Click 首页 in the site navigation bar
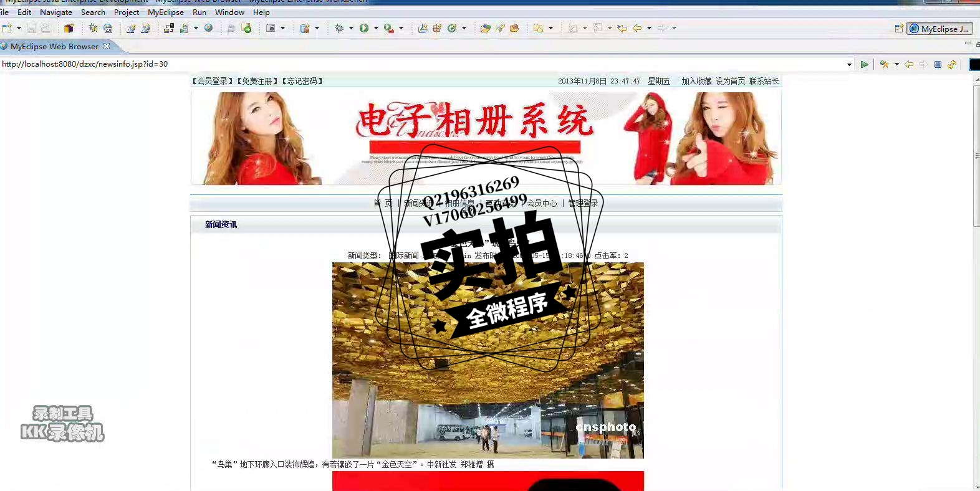 (x=383, y=203)
